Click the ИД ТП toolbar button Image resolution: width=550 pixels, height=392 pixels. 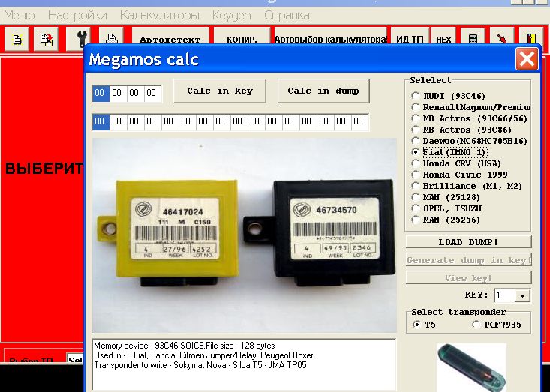pos(410,37)
